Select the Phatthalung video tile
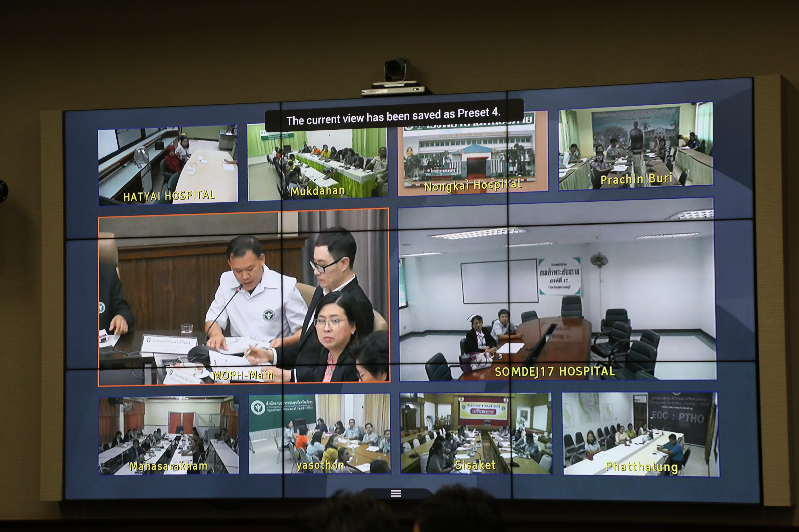The width and height of the screenshot is (799, 532). click(x=641, y=434)
